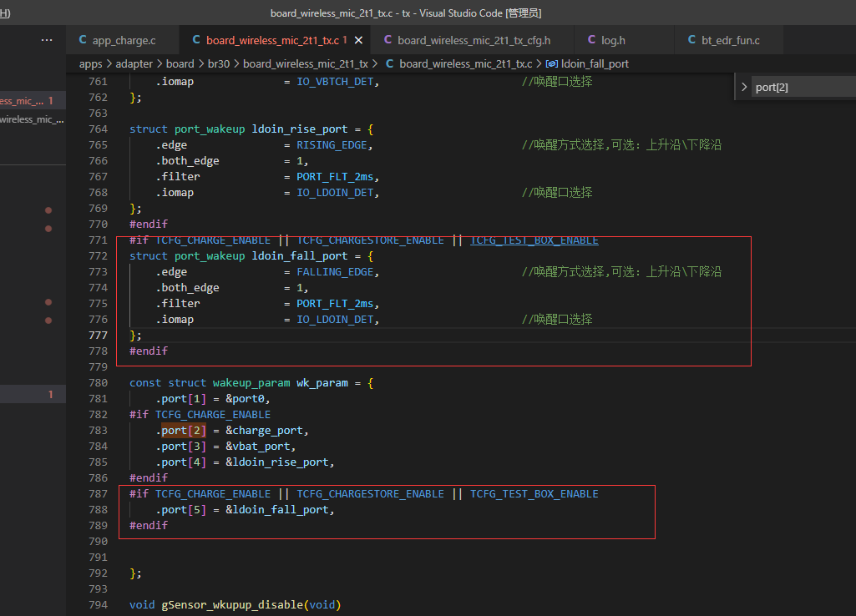The width and height of the screenshot is (856, 616).
Task: Click wk_param identifier on line 780
Action: [x=322, y=383]
